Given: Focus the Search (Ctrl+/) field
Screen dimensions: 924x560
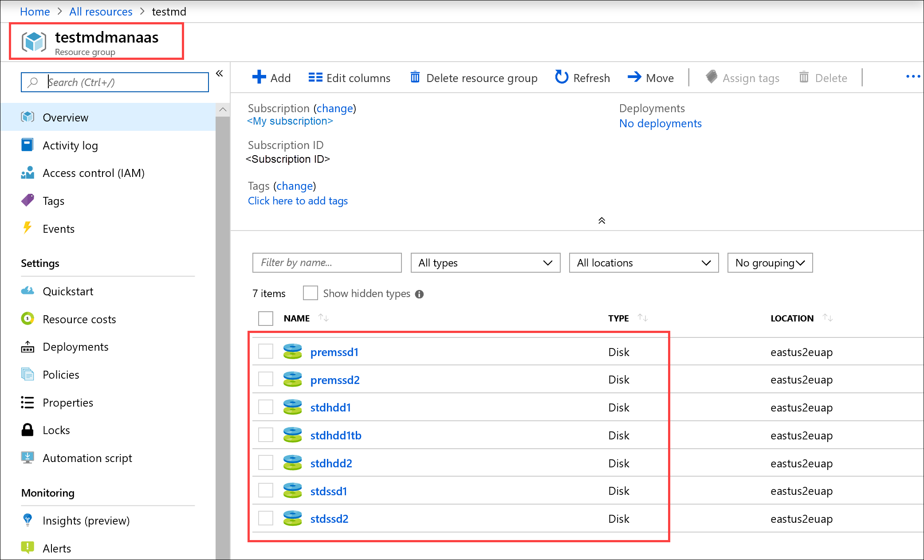Looking at the screenshot, I should click(x=115, y=82).
